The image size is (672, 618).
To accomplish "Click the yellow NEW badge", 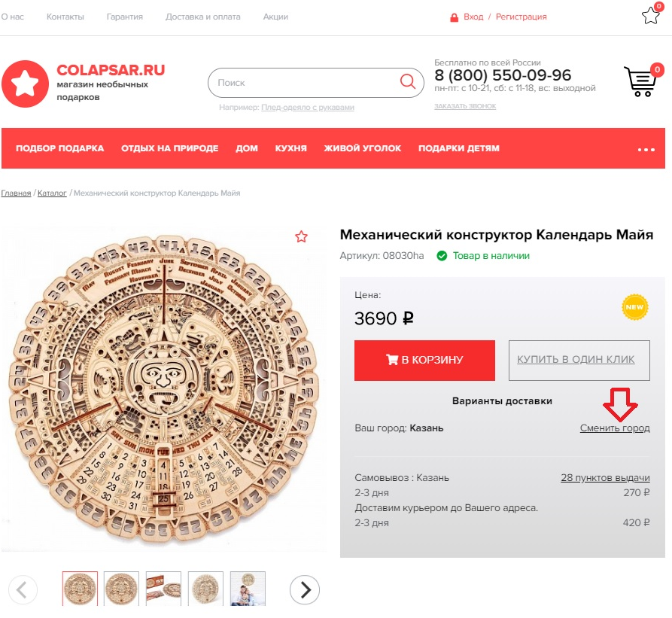I will pyautogui.click(x=634, y=307).
